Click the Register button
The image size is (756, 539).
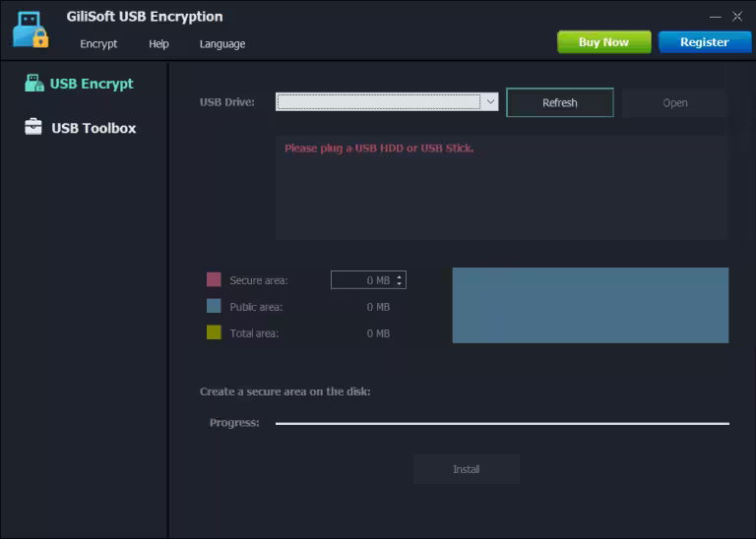705,42
